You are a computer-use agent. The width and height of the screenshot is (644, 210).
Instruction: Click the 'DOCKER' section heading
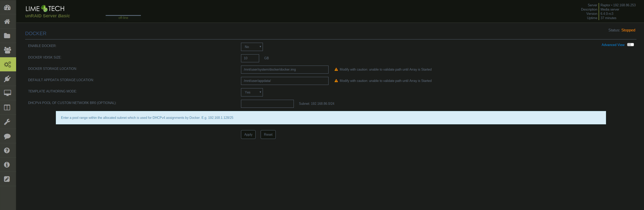pos(36,33)
